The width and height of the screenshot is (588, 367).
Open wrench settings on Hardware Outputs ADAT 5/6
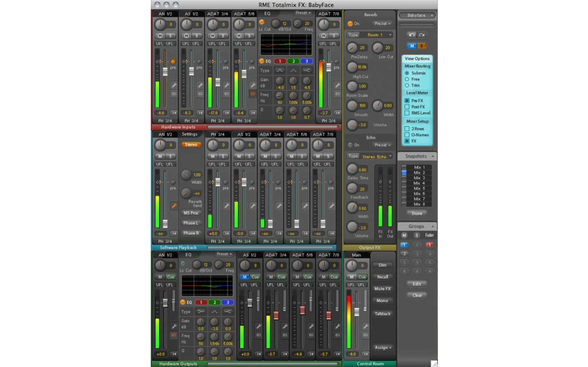[x=311, y=326]
